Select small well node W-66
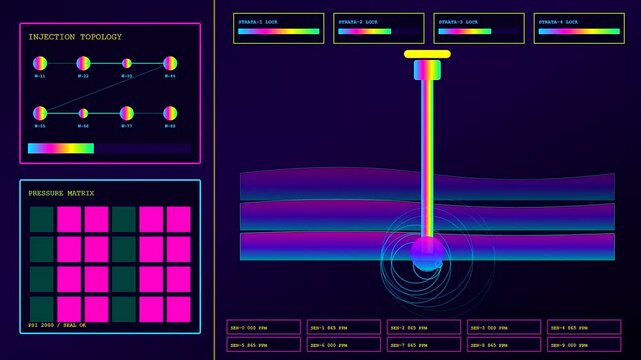The image size is (641, 360). [83, 113]
